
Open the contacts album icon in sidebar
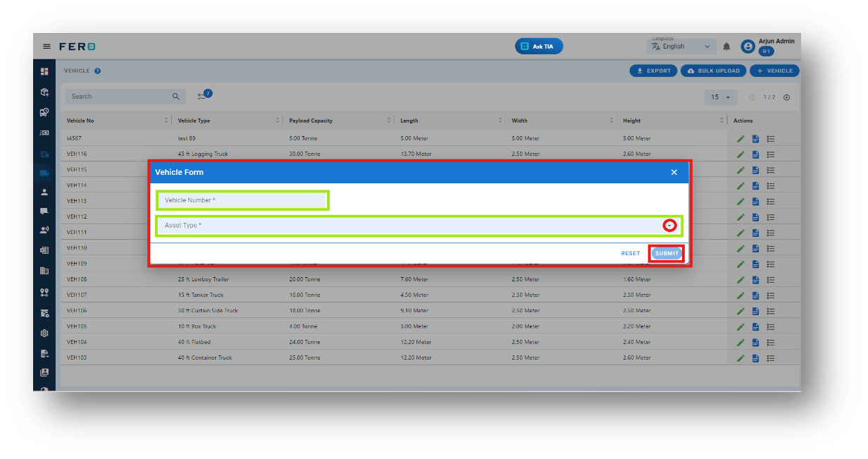tap(44, 372)
